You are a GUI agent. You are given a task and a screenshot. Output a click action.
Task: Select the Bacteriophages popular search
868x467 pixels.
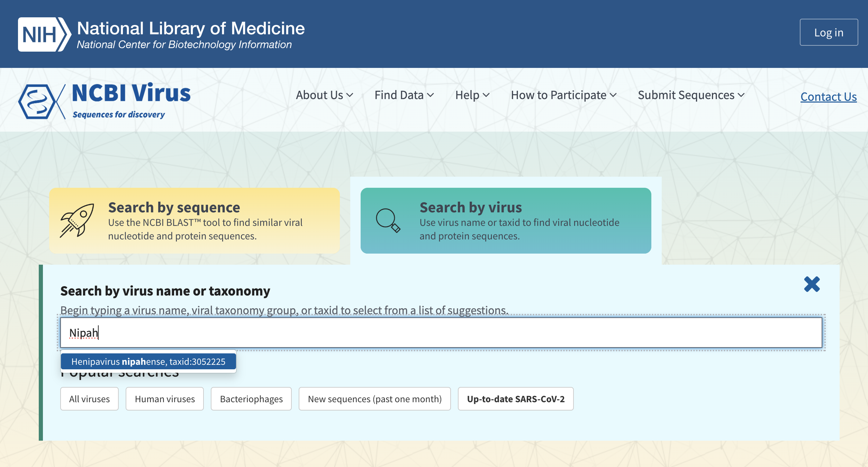[251, 399]
